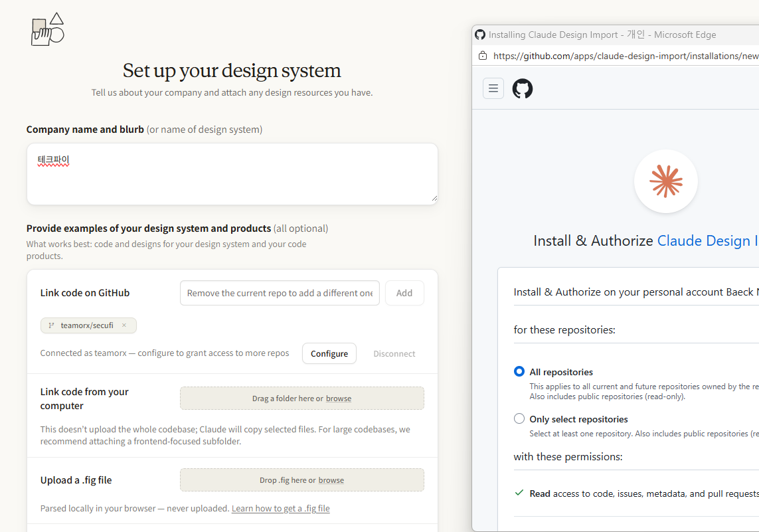Viewport: 759px width, 532px height.
Task: Remove the teamorx/secufi repo chip
Action: coord(124,325)
